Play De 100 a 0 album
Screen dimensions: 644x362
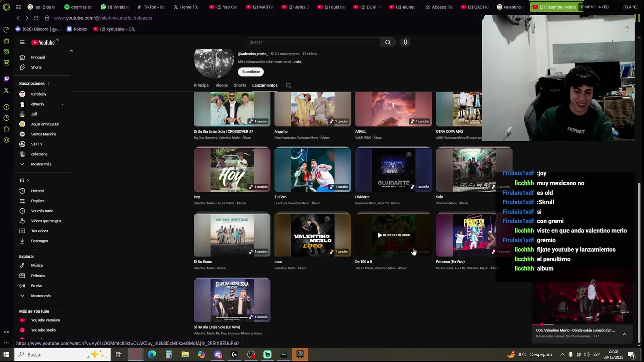[393, 235]
